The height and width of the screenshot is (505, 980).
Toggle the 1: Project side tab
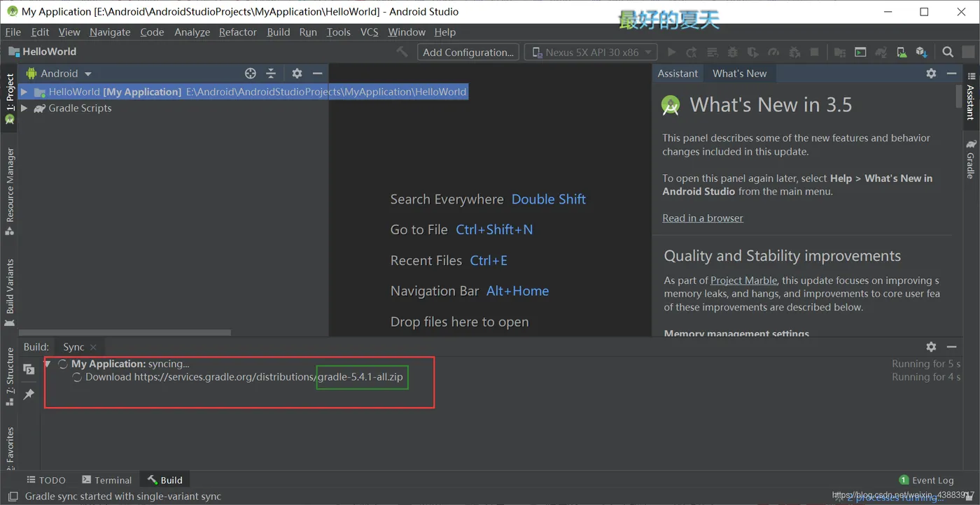click(10, 98)
